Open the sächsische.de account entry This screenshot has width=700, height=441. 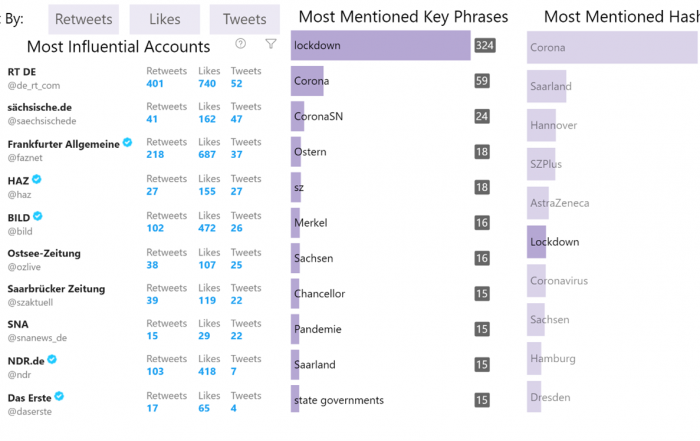pyautogui.click(x=40, y=108)
